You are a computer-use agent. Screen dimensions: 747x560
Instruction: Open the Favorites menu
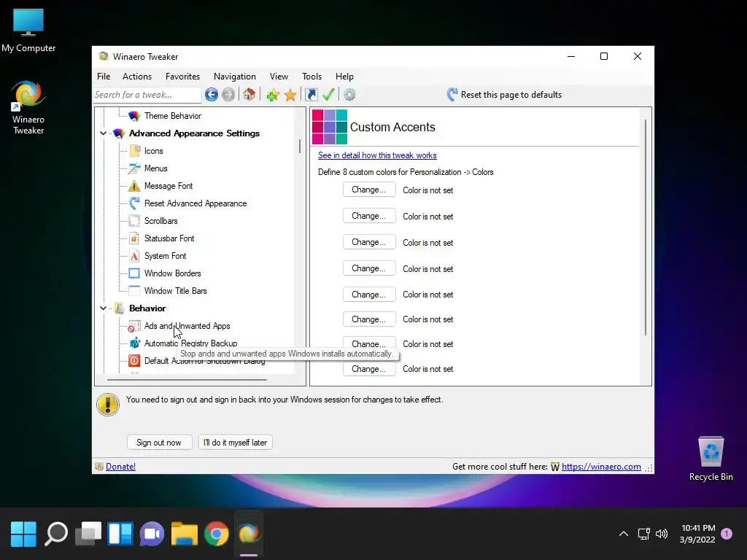(x=182, y=77)
